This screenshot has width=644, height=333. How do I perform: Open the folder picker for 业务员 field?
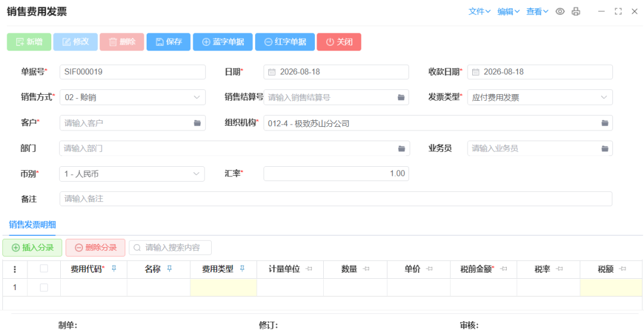pyautogui.click(x=605, y=148)
